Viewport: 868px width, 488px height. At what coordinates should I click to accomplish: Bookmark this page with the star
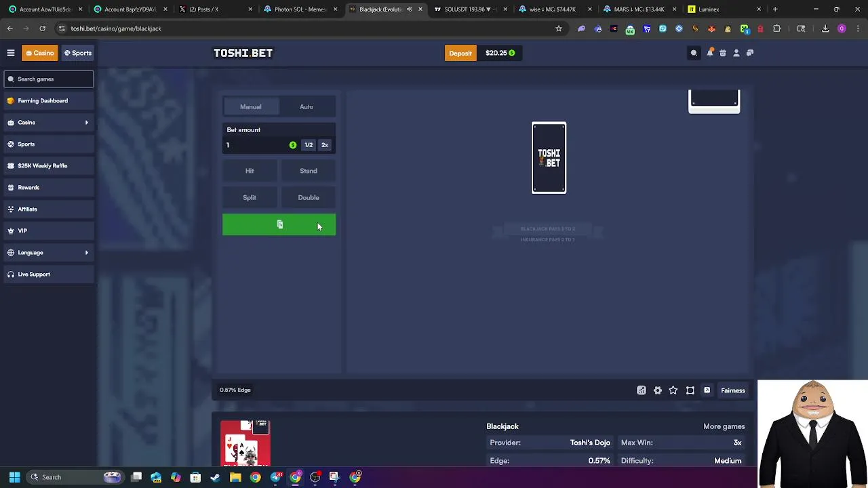[559, 28]
